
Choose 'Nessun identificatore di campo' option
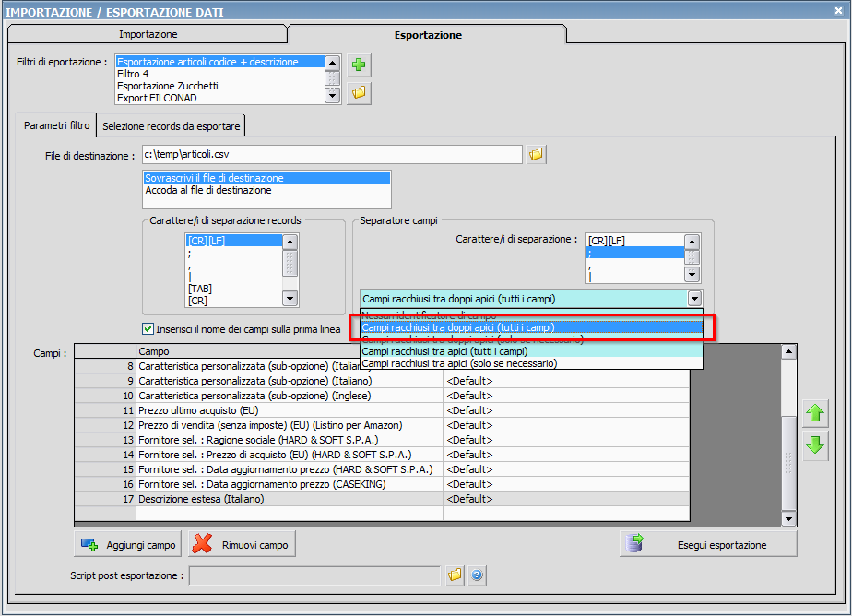(x=531, y=315)
